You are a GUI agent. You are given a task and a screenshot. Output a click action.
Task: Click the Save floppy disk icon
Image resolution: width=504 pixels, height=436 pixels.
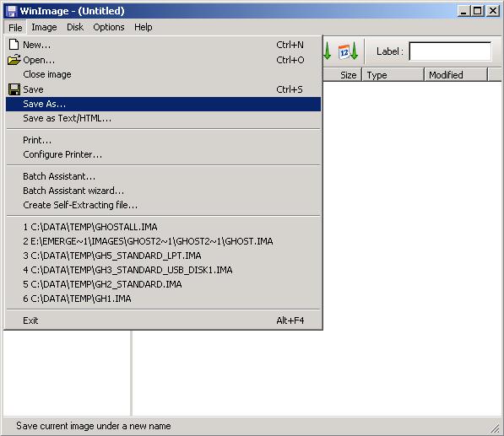click(x=14, y=89)
